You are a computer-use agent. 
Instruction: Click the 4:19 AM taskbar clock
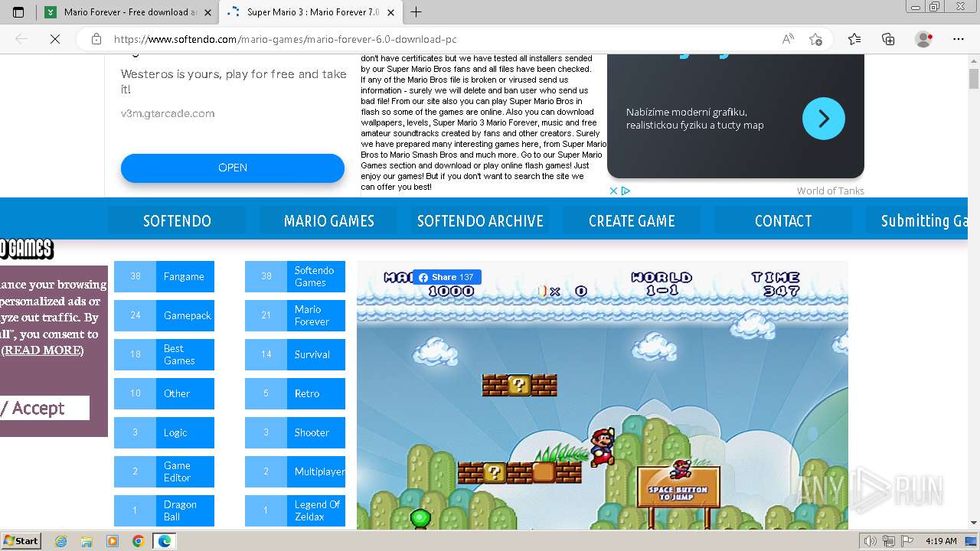(x=941, y=541)
